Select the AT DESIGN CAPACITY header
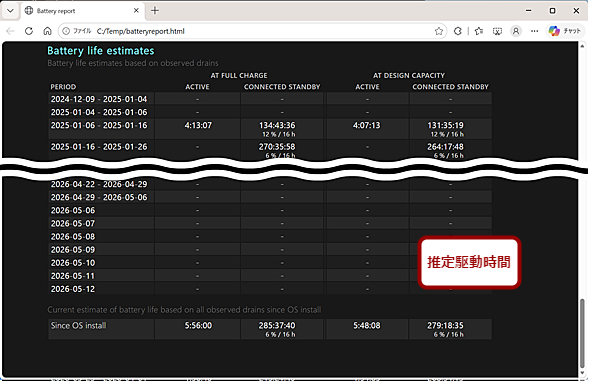 pos(409,75)
